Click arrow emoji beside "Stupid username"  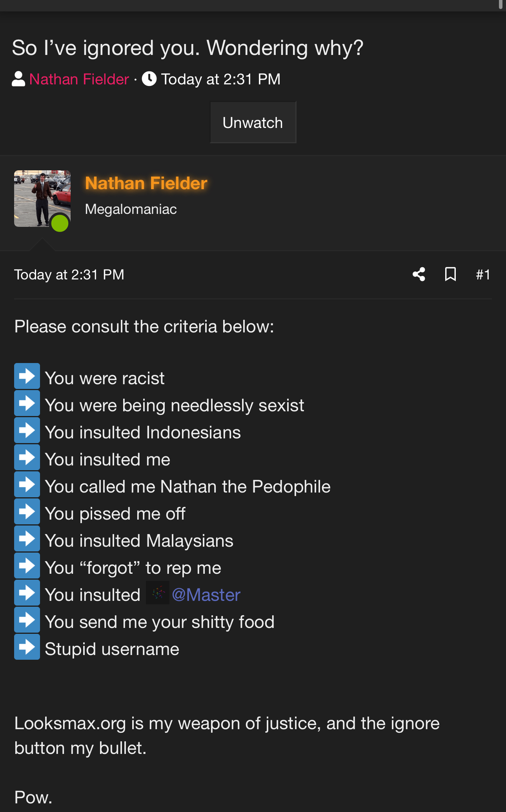[x=27, y=647]
